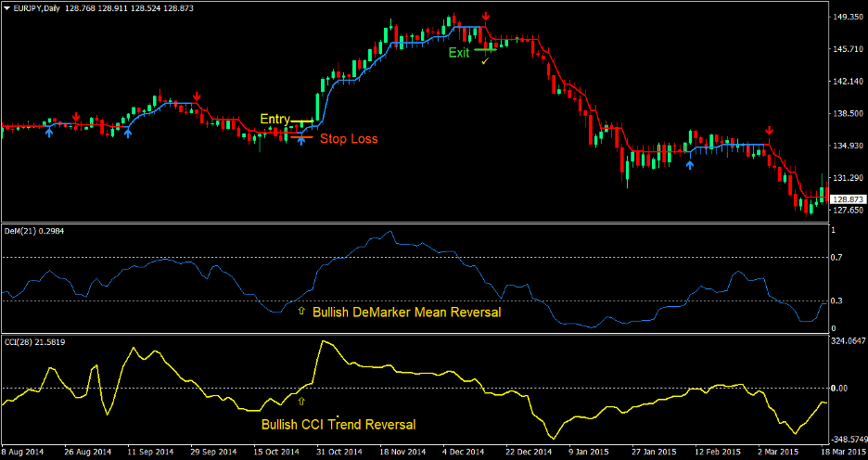Image resolution: width=868 pixels, height=460 pixels.
Task: Click the yellow arrow next to Bullish DeMarker Mean Reversal
Action: (x=300, y=313)
